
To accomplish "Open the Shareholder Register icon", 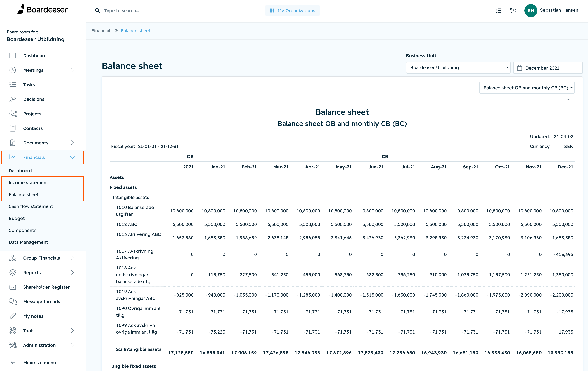I will 13,287.
